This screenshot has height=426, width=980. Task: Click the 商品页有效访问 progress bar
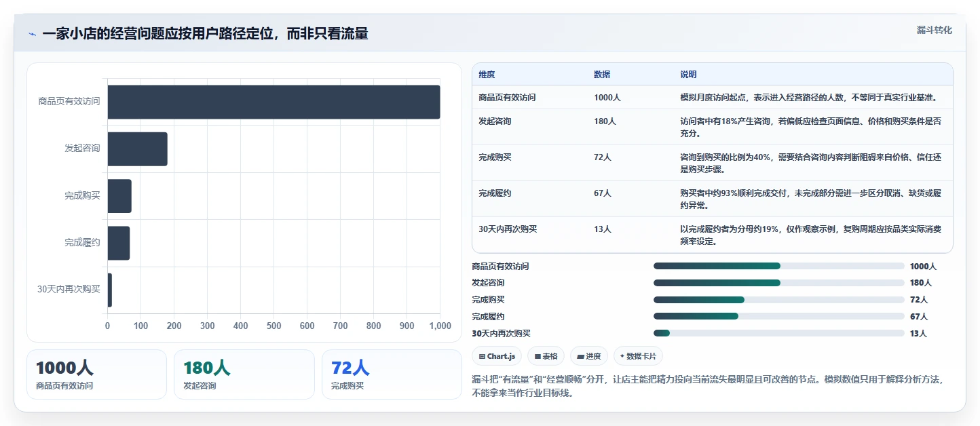pyautogui.click(x=779, y=267)
